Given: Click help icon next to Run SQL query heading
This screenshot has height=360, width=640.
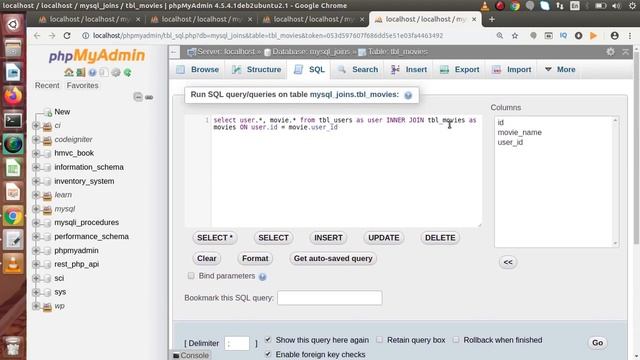Looking at the screenshot, I should point(408,95).
